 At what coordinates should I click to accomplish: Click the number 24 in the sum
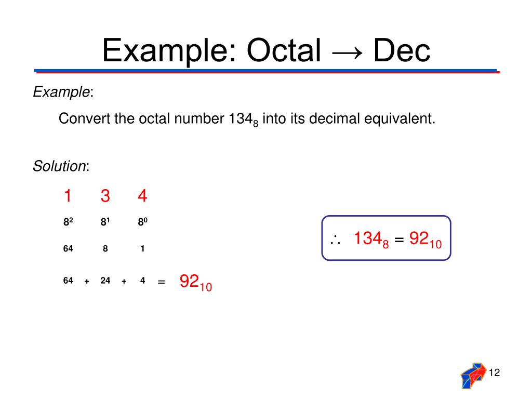(x=105, y=281)
